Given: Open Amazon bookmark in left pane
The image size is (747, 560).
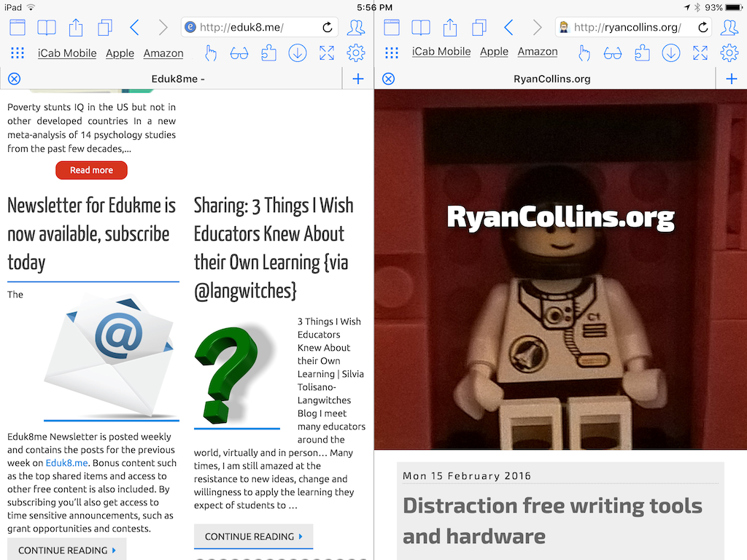Looking at the screenshot, I should 163,53.
